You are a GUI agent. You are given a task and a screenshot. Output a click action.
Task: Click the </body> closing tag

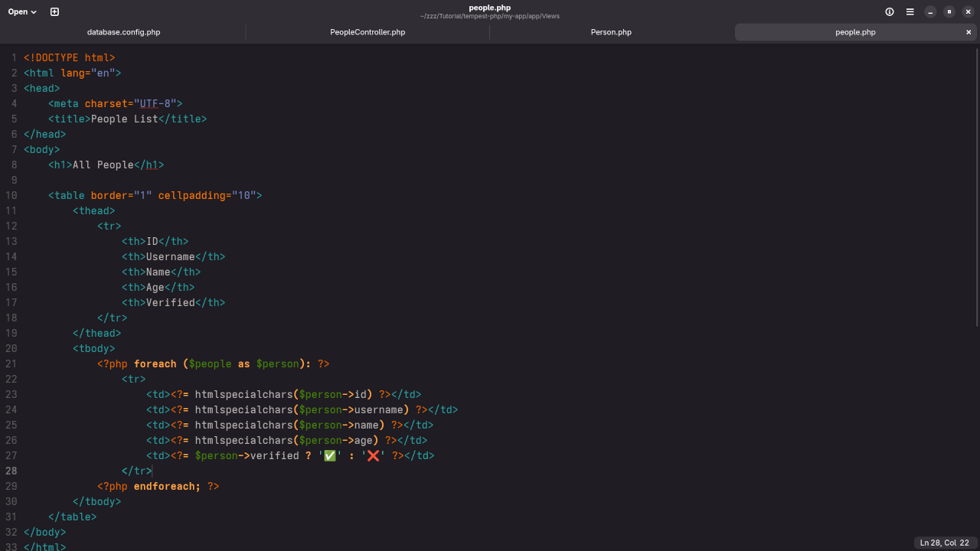(x=45, y=532)
